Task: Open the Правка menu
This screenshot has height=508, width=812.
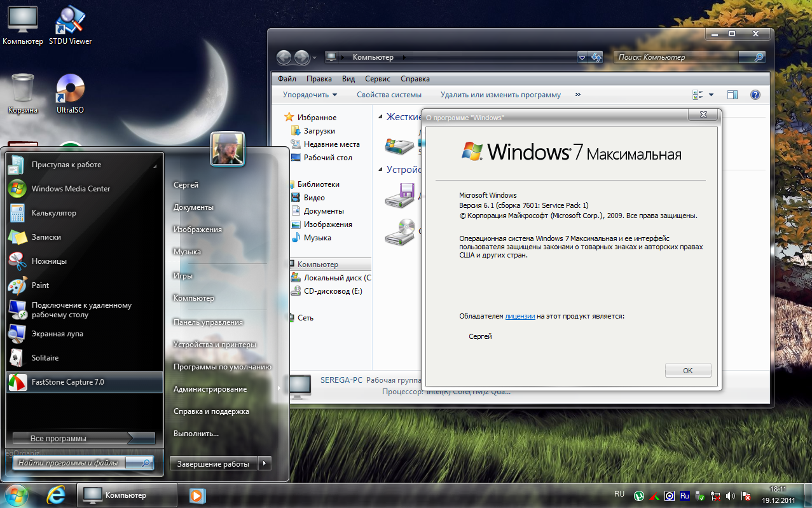Action: [319, 79]
